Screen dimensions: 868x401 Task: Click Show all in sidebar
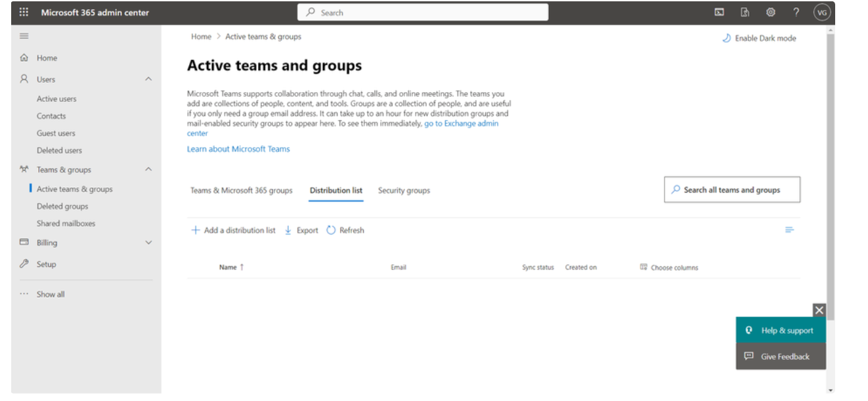click(51, 295)
